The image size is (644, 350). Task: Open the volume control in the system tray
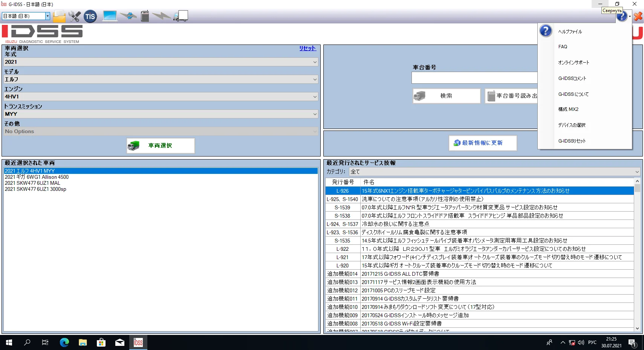pyautogui.click(x=581, y=342)
